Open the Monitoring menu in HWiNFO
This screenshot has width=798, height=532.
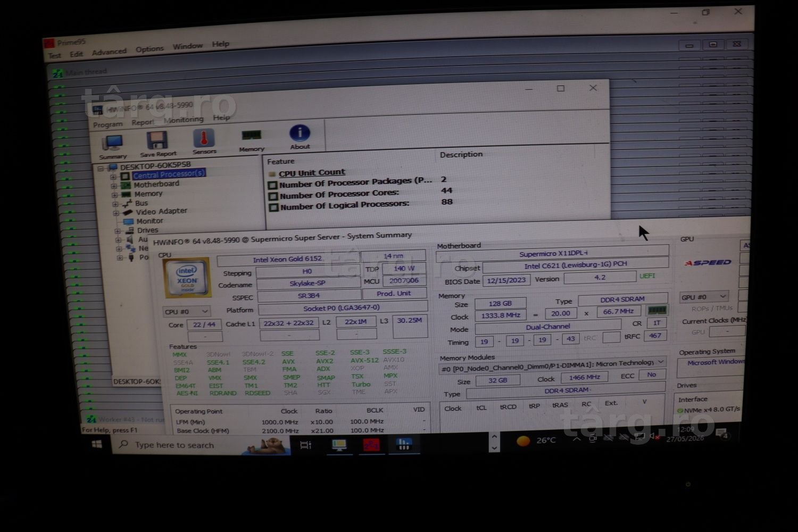(184, 120)
